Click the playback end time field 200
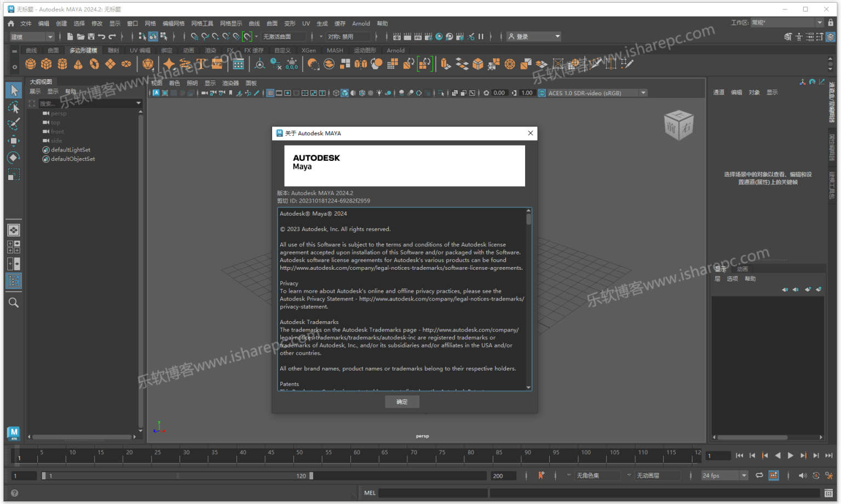This screenshot has width=841, height=504. tap(503, 476)
